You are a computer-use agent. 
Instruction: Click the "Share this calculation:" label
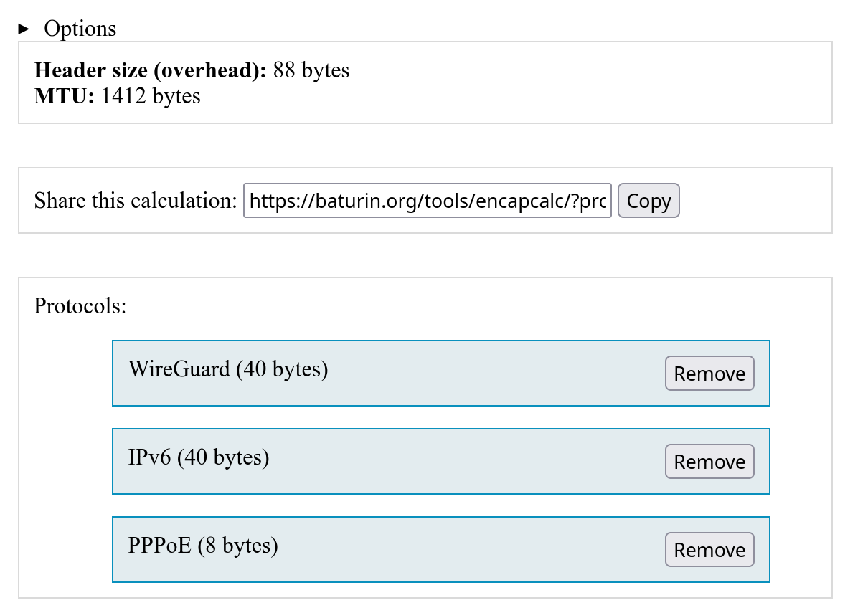(135, 201)
